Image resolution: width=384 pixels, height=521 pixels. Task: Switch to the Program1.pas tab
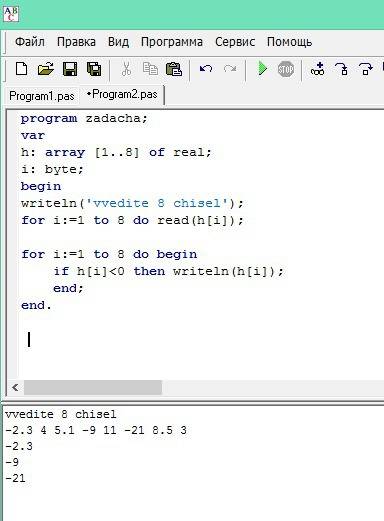click(x=42, y=96)
